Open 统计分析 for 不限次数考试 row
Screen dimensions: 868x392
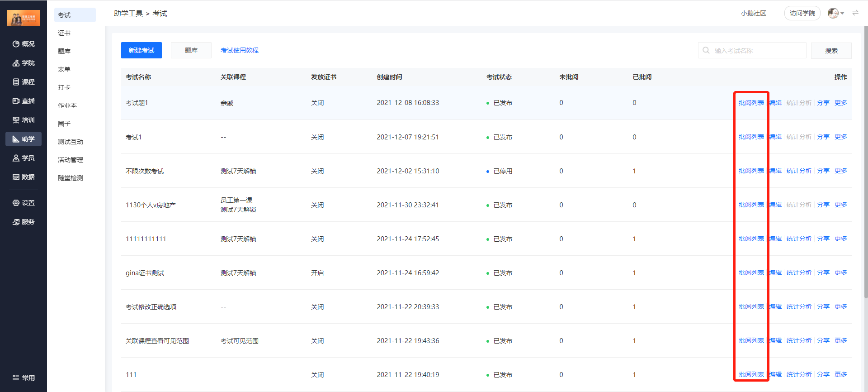point(799,171)
